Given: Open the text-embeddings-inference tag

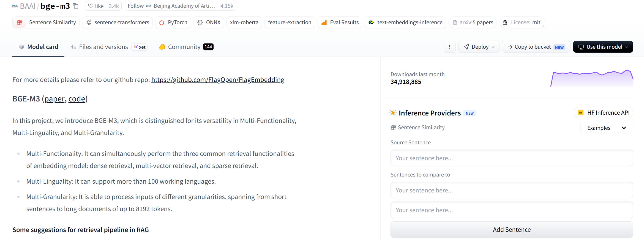Looking at the screenshot, I should (x=405, y=23).
